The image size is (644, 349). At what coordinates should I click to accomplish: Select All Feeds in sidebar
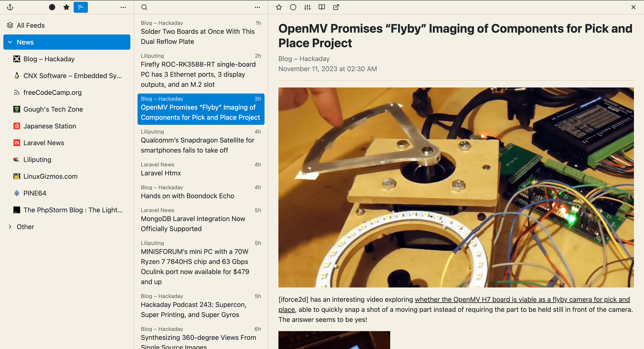[30, 25]
